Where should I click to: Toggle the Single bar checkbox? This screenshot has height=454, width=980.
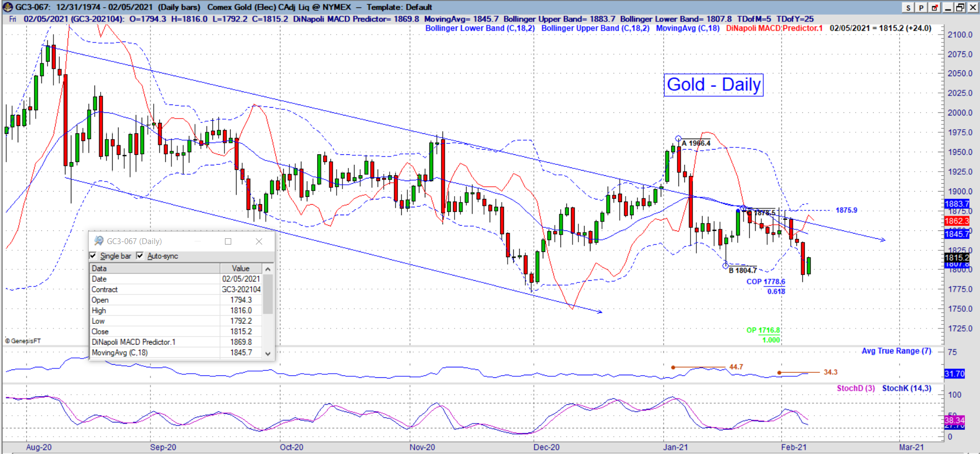coord(93,256)
